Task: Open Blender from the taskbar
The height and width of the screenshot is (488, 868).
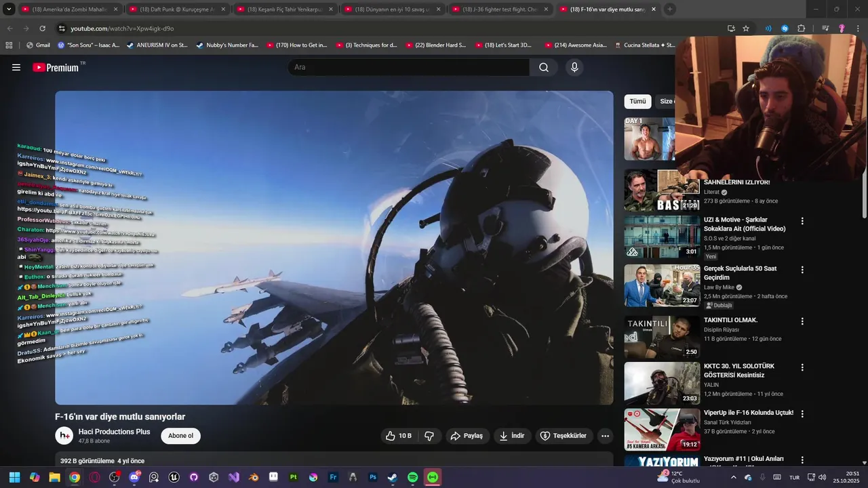Action: pyautogui.click(x=254, y=477)
